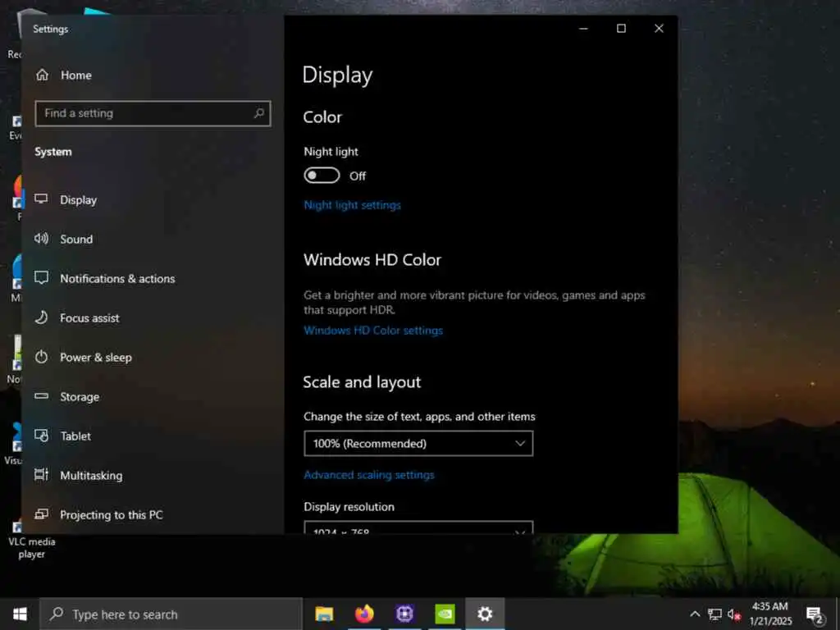The image size is (840, 630).
Task: Open the Storage settings page
Action: (x=80, y=397)
